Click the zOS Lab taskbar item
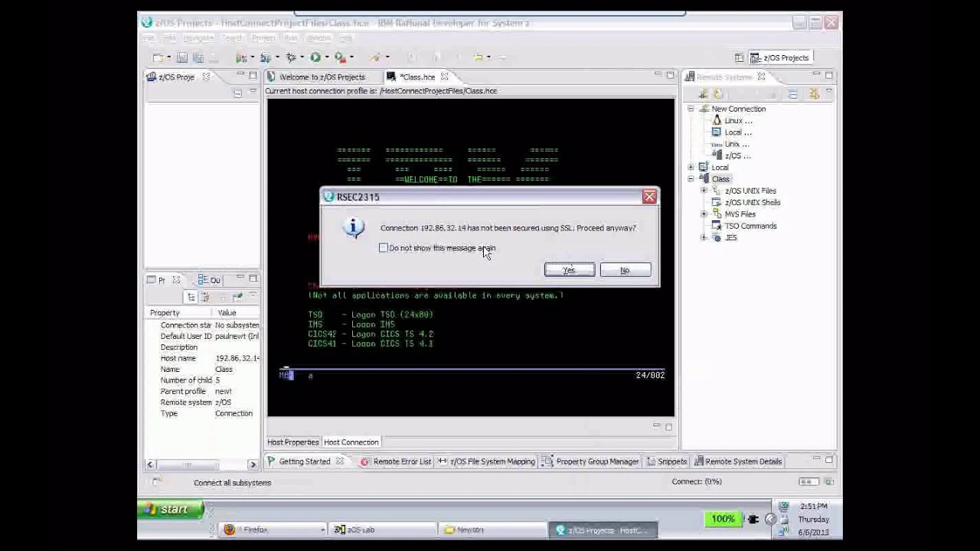 [383, 530]
